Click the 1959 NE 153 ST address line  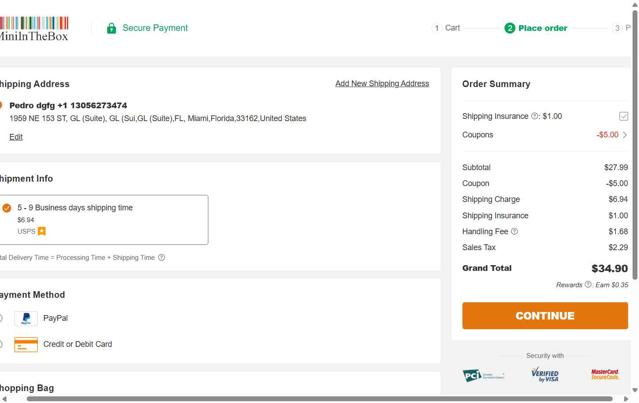(x=158, y=119)
